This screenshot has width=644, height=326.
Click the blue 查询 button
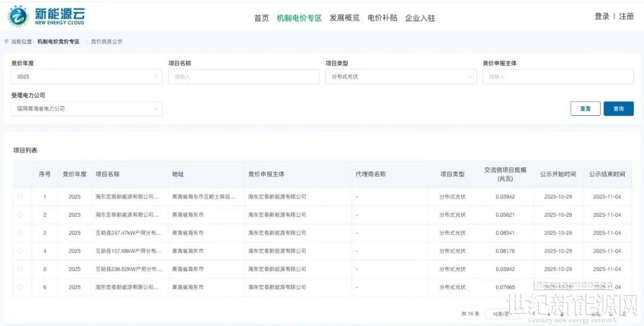click(x=618, y=109)
